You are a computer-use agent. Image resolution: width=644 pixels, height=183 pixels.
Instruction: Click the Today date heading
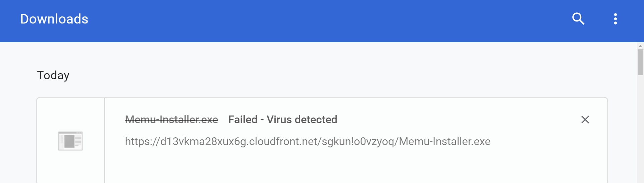[53, 75]
